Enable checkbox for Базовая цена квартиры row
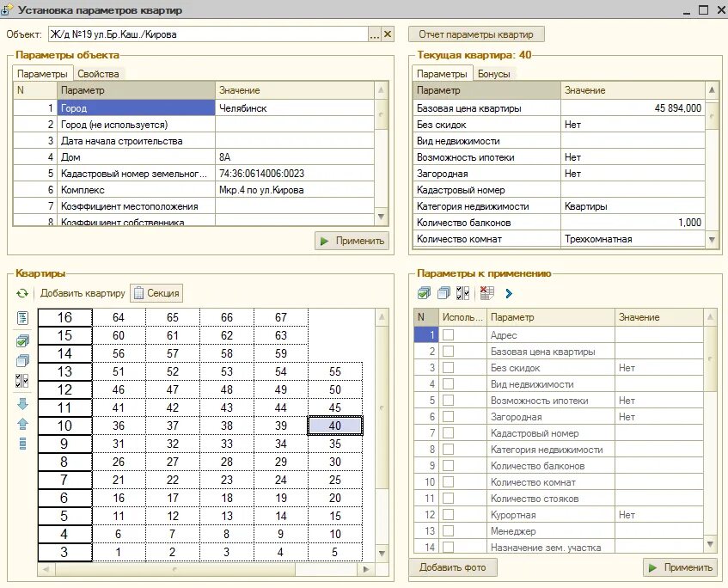Viewport: 728px width, 588px height. [449, 352]
